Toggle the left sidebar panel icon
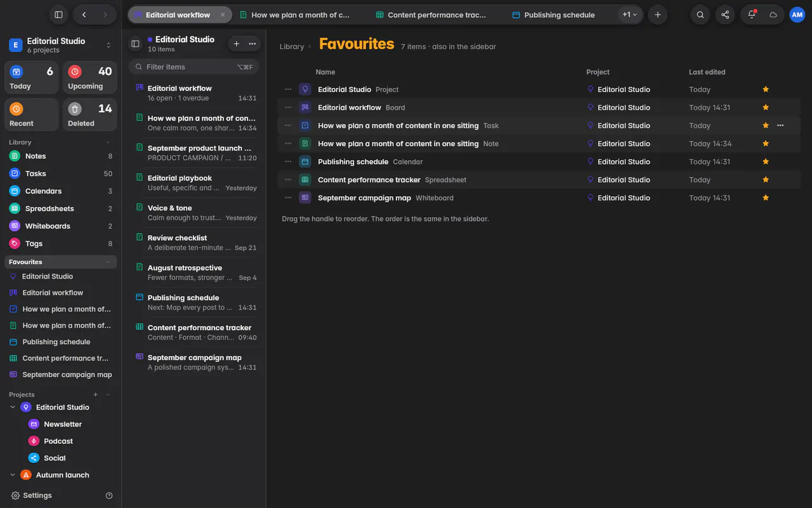Viewport: 812px width, 508px height. 58,15
